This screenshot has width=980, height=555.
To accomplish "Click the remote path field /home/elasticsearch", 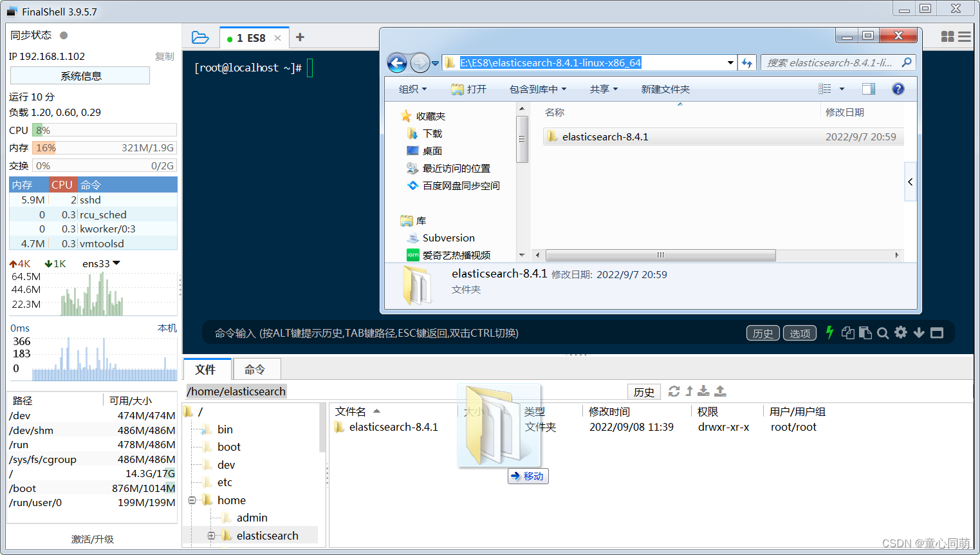I will pos(405,391).
